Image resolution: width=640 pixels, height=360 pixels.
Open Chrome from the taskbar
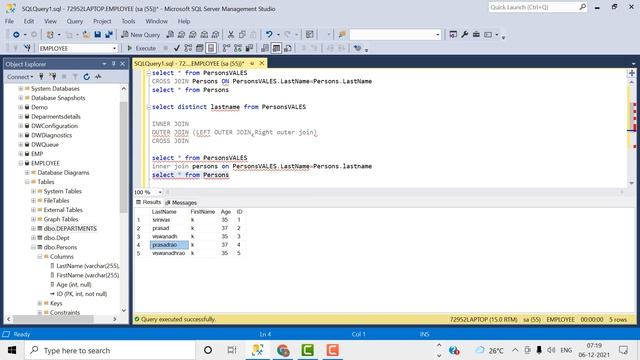tap(283, 350)
